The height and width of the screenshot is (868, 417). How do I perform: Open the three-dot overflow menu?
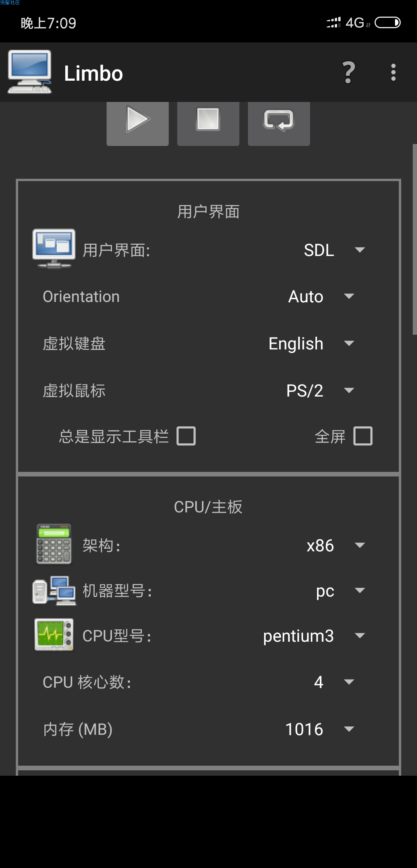pyautogui.click(x=393, y=72)
